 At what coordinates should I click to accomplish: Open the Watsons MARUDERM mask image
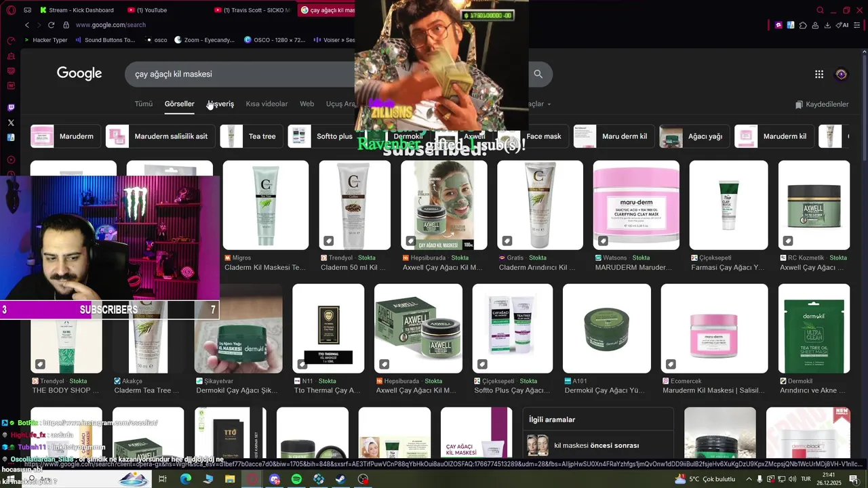coord(636,205)
